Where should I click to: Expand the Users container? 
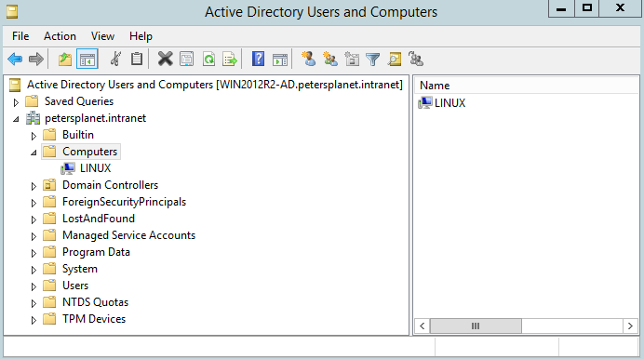coord(34,286)
